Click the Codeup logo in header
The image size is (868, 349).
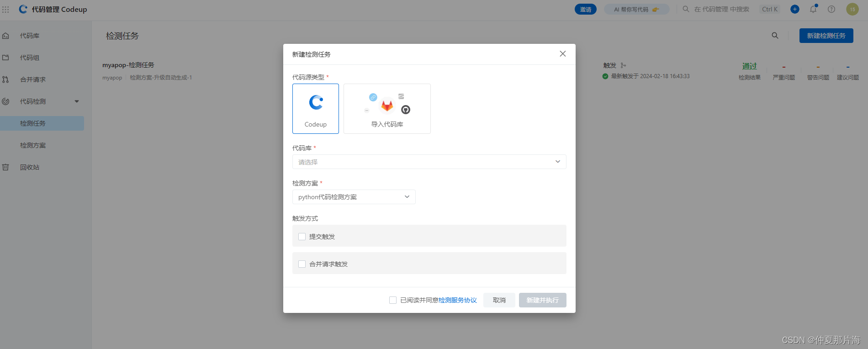(23, 9)
